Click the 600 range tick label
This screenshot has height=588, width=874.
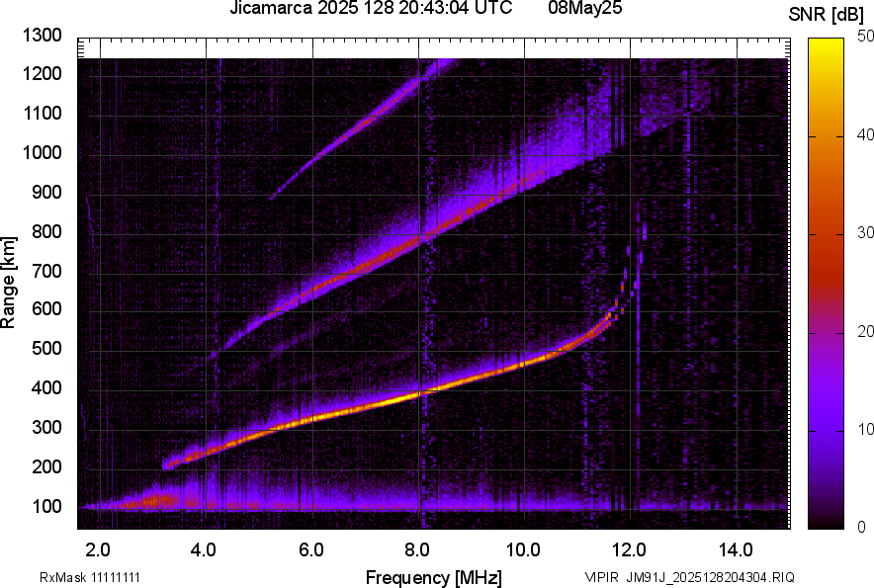click(46, 308)
